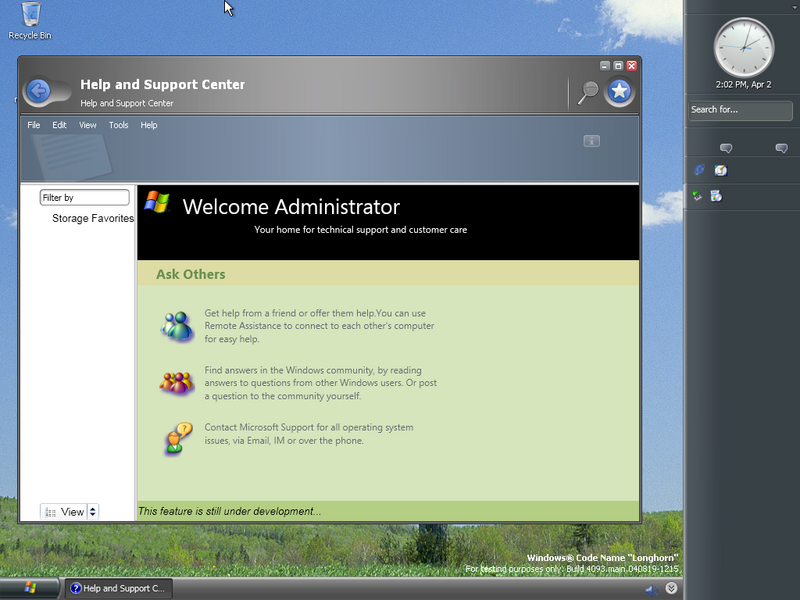Click the Windows flag logo beside Welcome
The height and width of the screenshot is (600, 800).
click(157, 202)
